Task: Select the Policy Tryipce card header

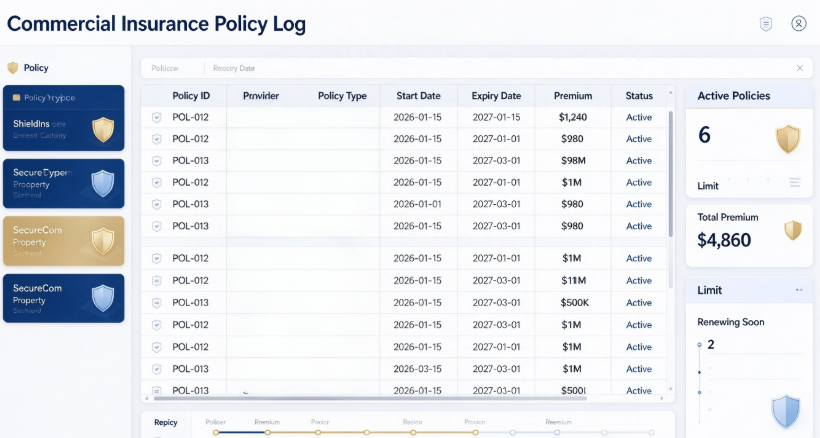Action: pyautogui.click(x=64, y=98)
